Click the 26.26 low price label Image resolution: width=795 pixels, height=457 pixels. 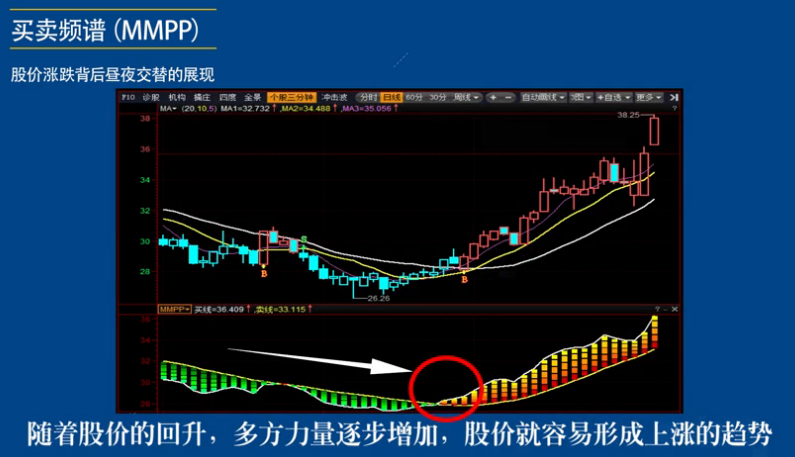(379, 298)
